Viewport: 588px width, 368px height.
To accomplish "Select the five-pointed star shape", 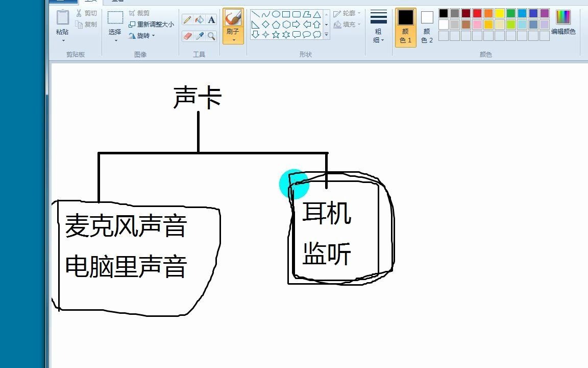I will pos(276,35).
